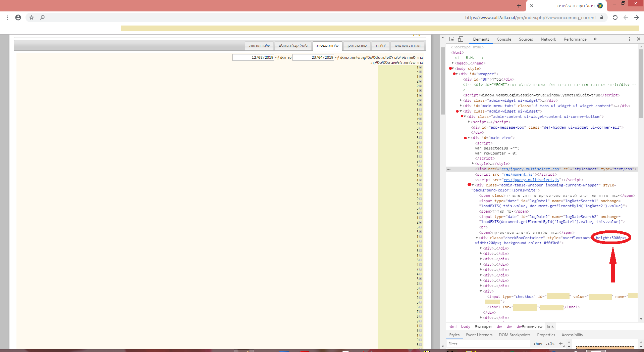644x352 pixels.
Task: Open res/moment.js source link
Action: (x=518, y=175)
